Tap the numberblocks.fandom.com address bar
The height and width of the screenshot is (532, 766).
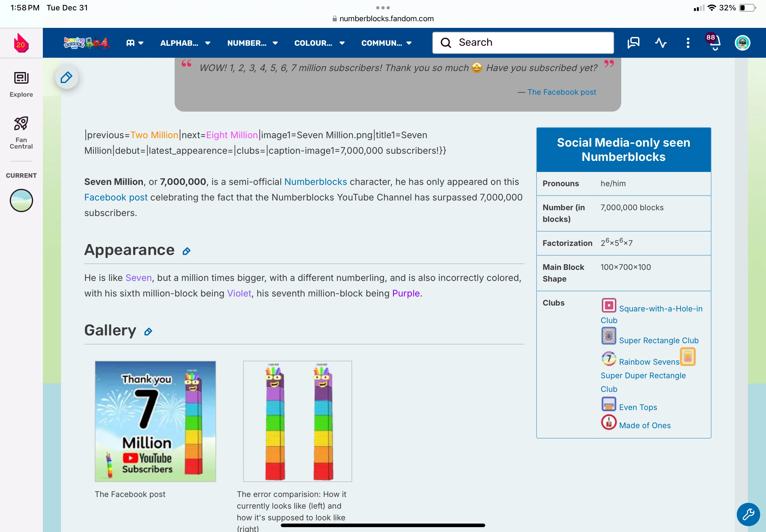383,19
